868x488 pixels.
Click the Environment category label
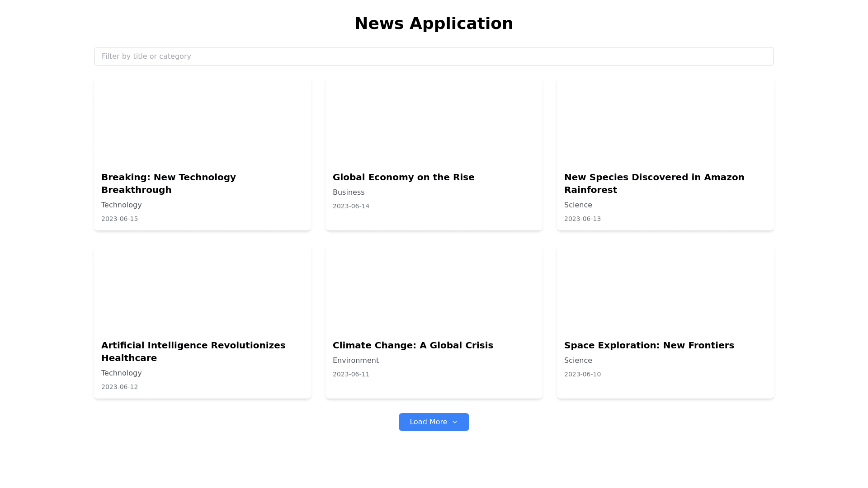coord(355,361)
